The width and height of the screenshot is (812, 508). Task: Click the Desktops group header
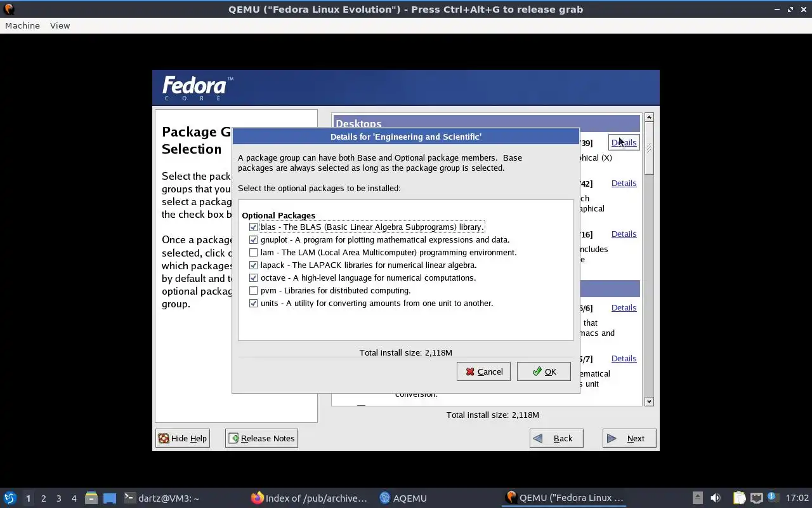(486, 123)
